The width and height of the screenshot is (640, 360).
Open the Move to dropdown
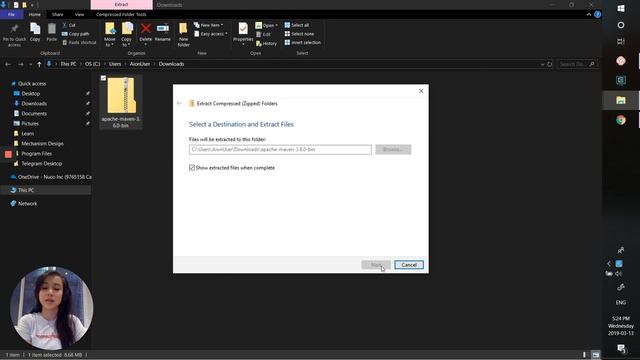[110, 35]
